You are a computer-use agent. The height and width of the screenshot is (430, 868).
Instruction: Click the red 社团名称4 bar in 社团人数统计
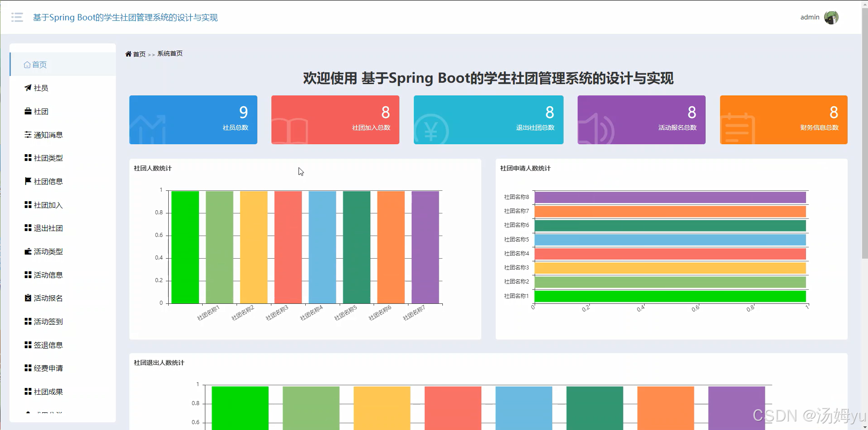(x=288, y=247)
